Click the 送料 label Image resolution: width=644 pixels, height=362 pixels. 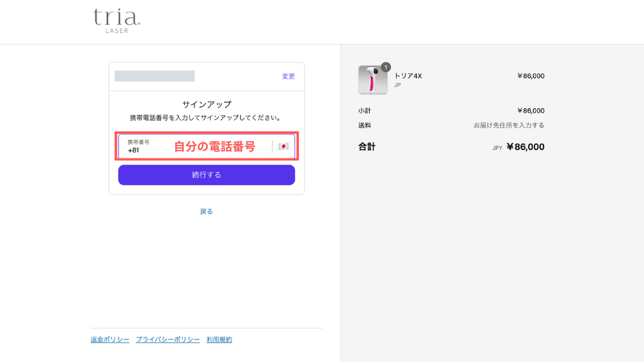365,126
